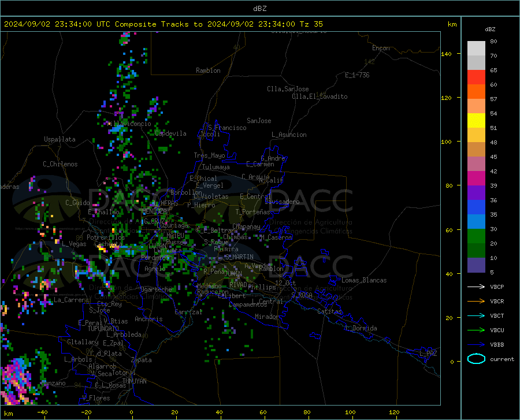Screen dimensions: 520x420
Task: Choose the gold 48-51 dBZ swatch
Action: 476,135
